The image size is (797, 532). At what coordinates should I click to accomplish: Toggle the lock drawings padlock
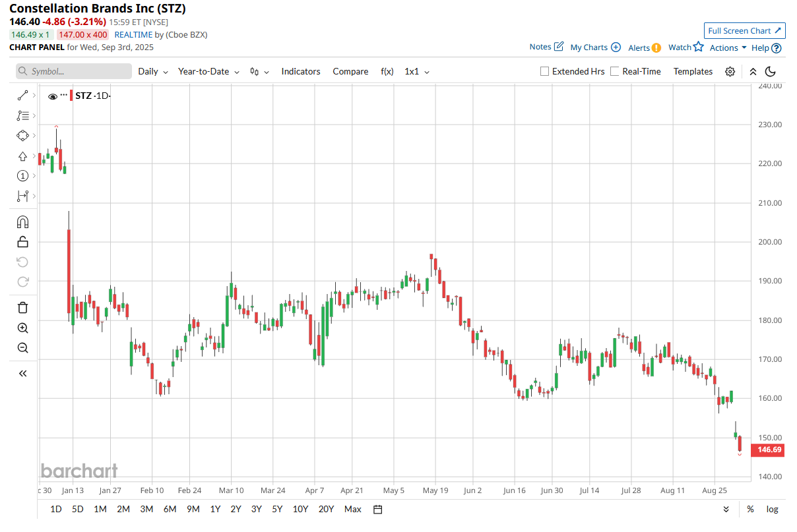pos(22,241)
